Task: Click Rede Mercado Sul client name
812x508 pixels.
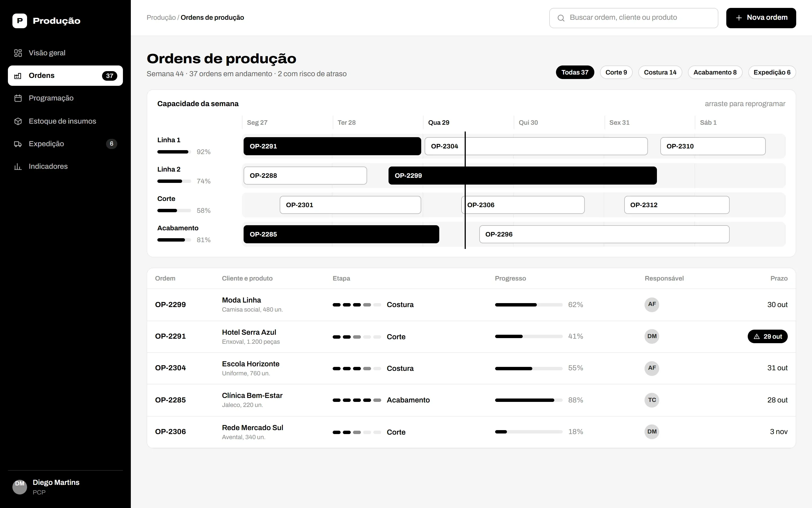Action: pos(252,428)
